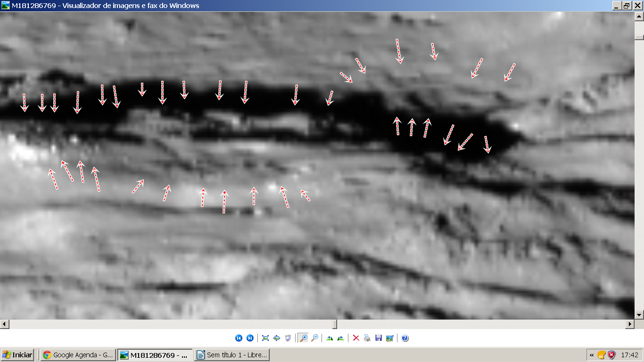Save a copy using floppy disk icon
Viewport: 644px width, 362px height.
pyautogui.click(x=379, y=338)
